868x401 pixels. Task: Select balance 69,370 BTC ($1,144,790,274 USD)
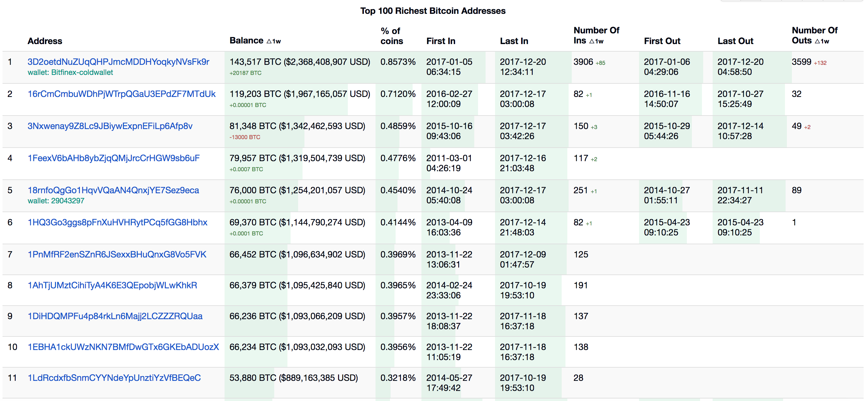(297, 222)
